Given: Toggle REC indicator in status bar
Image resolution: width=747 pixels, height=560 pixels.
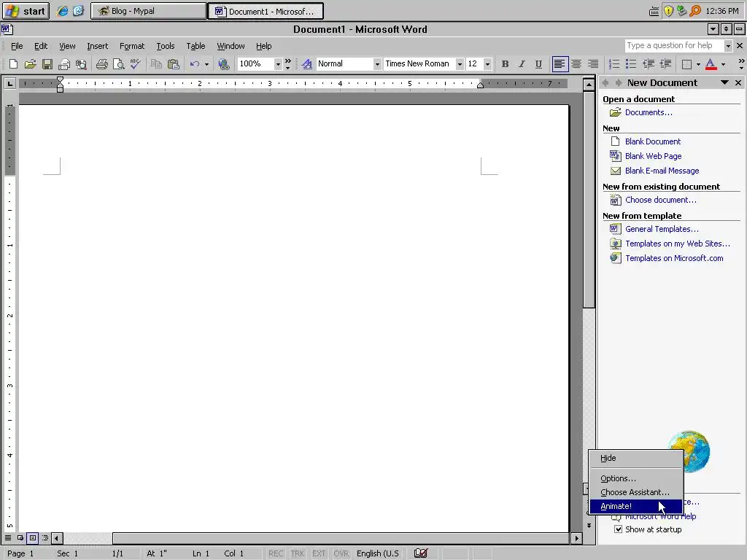Looking at the screenshot, I should 276,553.
